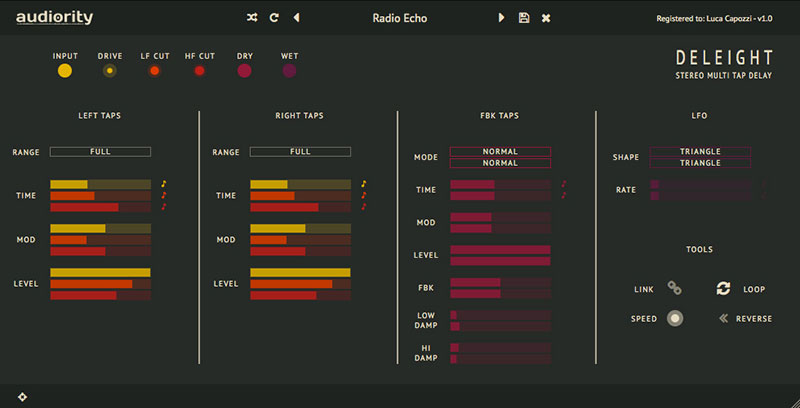
Task: Click the yellow INPUT knob
Action: coord(65,71)
